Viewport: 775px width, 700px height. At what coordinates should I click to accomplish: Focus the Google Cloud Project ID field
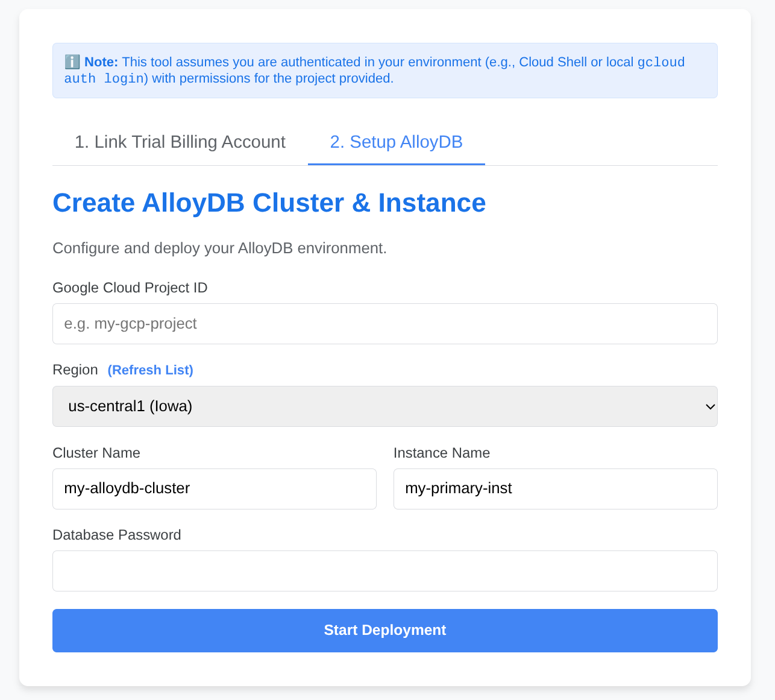[384, 324]
